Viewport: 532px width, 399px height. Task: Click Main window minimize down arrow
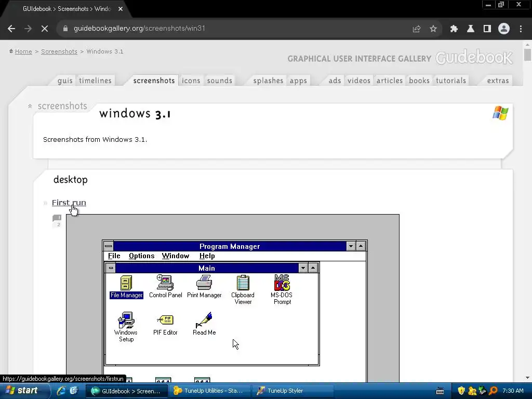coord(303,268)
